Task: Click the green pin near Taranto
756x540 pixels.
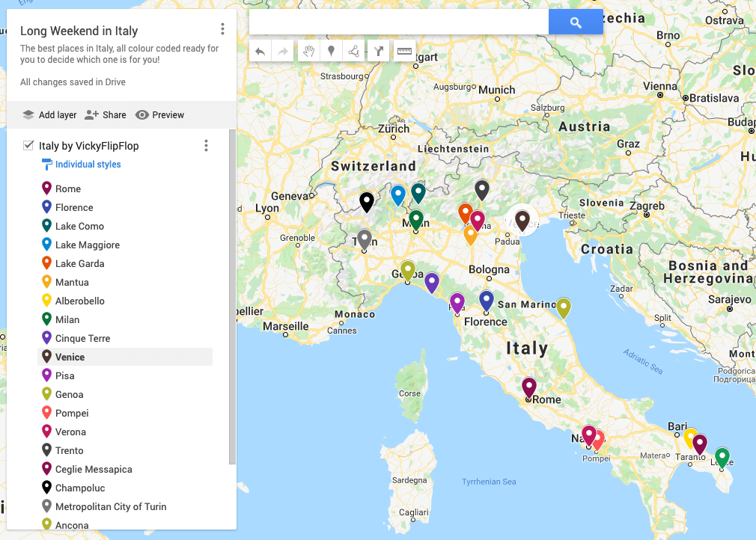Action: click(722, 456)
